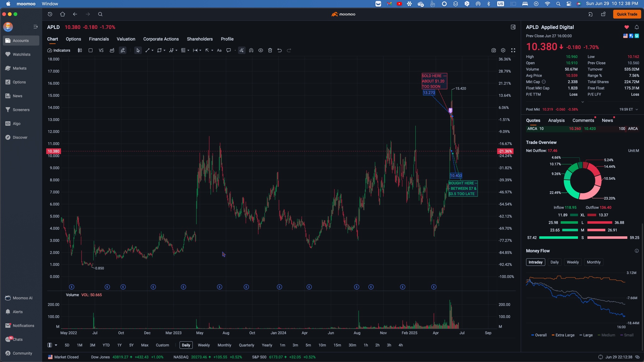Toggle drawings visibility eye icon
Viewport: 644px width, 362px height.
pyautogui.click(x=261, y=50)
